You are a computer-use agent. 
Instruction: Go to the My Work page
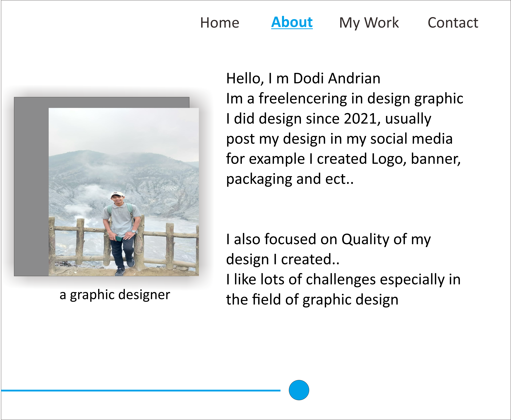(x=369, y=23)
